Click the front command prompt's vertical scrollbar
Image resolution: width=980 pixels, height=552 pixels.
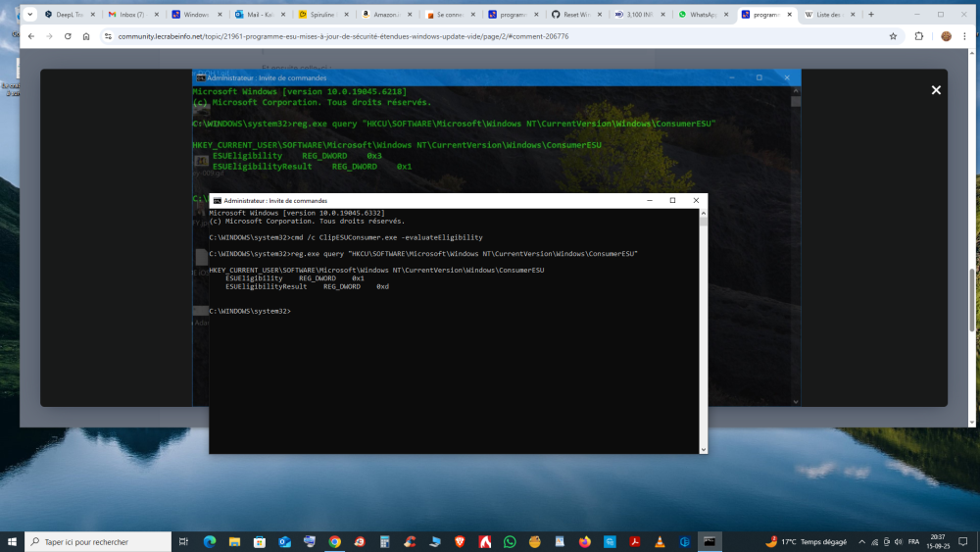tap(702, 333)
